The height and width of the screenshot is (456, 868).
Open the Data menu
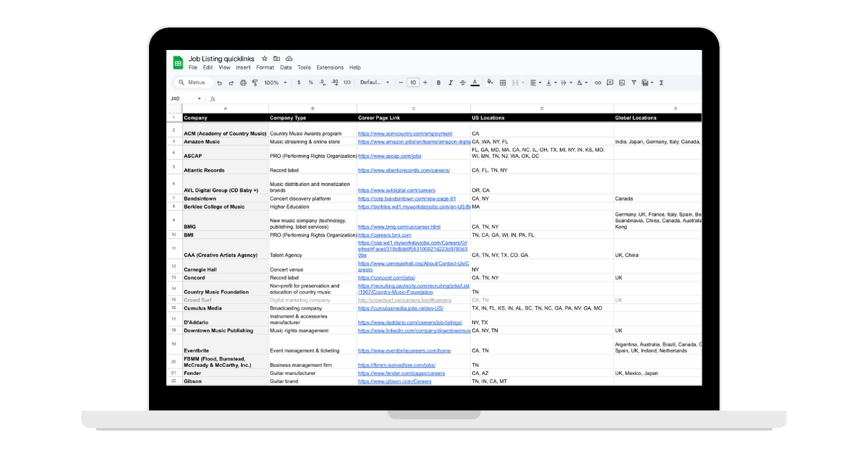tap(285, 67)
